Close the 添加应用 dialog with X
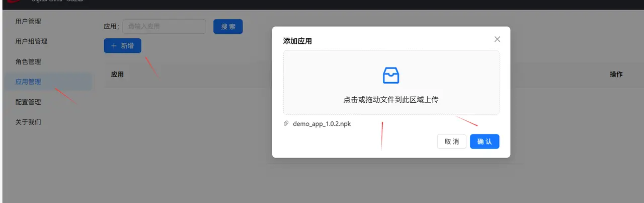Image resolution: width=644 pixels, height=203 pixels. [497, 39]
